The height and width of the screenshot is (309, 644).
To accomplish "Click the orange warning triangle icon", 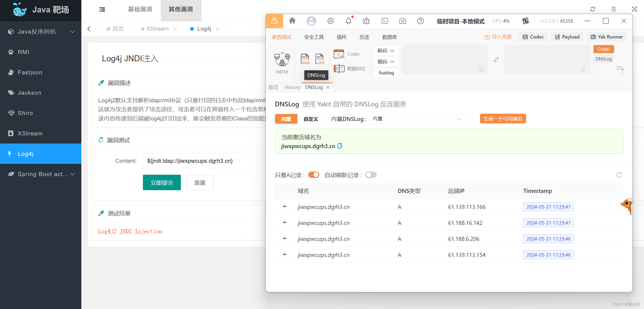I will (x=274, y=21).
